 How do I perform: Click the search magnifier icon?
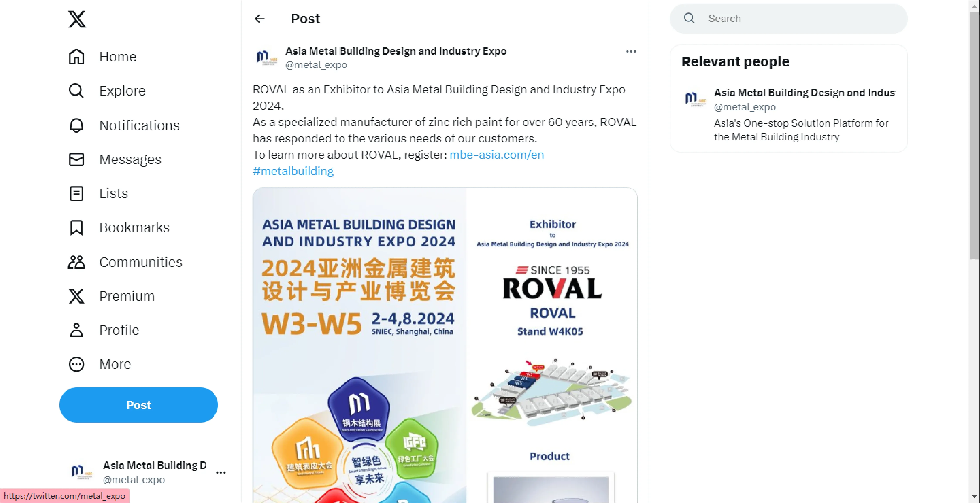tap(689, 18)
